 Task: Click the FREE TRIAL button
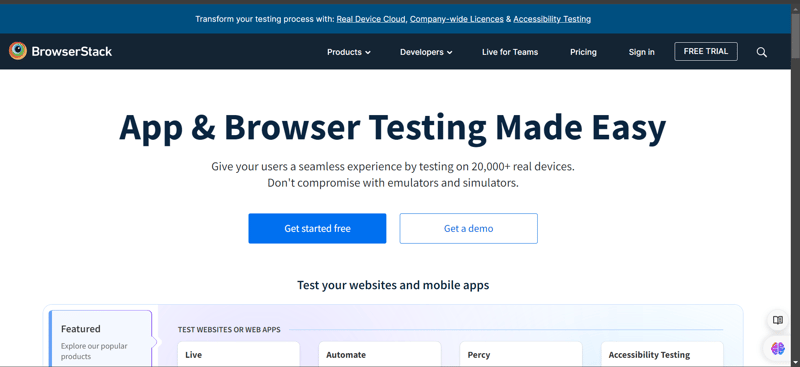[x=706, y=52]
